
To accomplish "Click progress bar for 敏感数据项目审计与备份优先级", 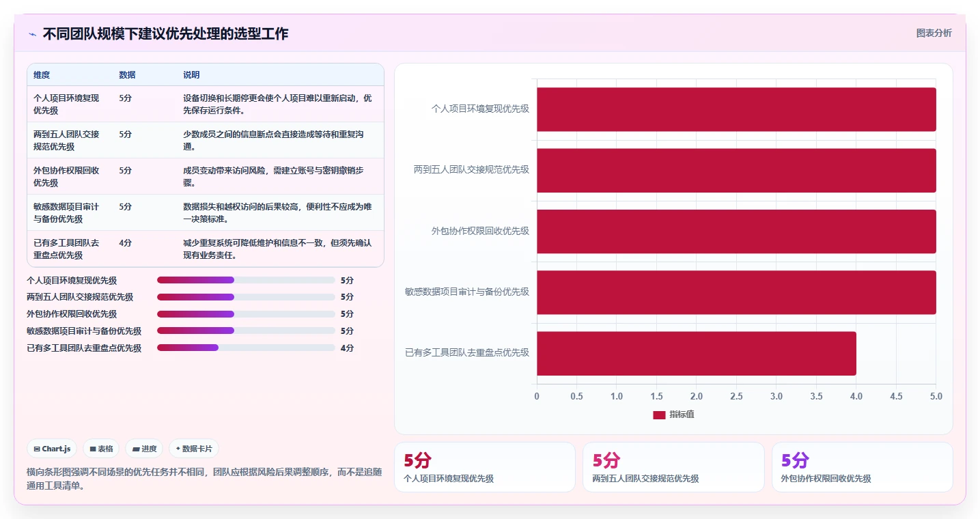I will pyautogui.click(x=246, y=331).
